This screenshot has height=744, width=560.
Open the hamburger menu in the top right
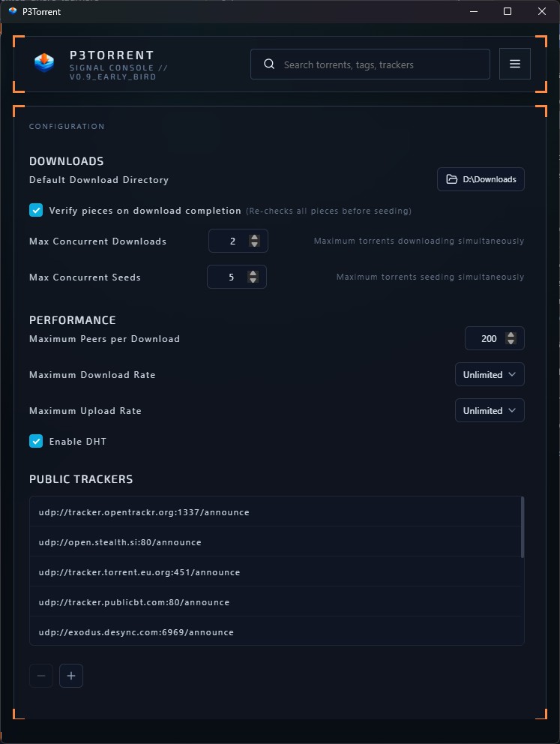515,63
